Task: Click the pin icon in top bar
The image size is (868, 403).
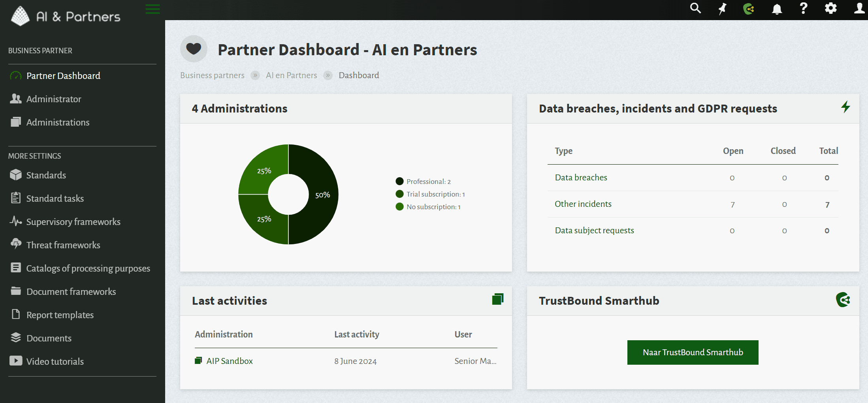Action: coord(722,8)
